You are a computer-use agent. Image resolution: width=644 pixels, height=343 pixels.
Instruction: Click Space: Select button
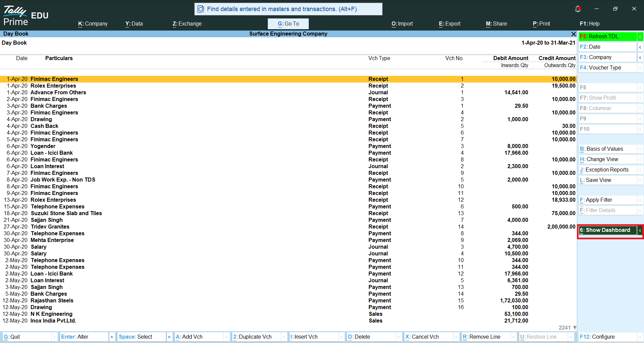tap(142, 337)
